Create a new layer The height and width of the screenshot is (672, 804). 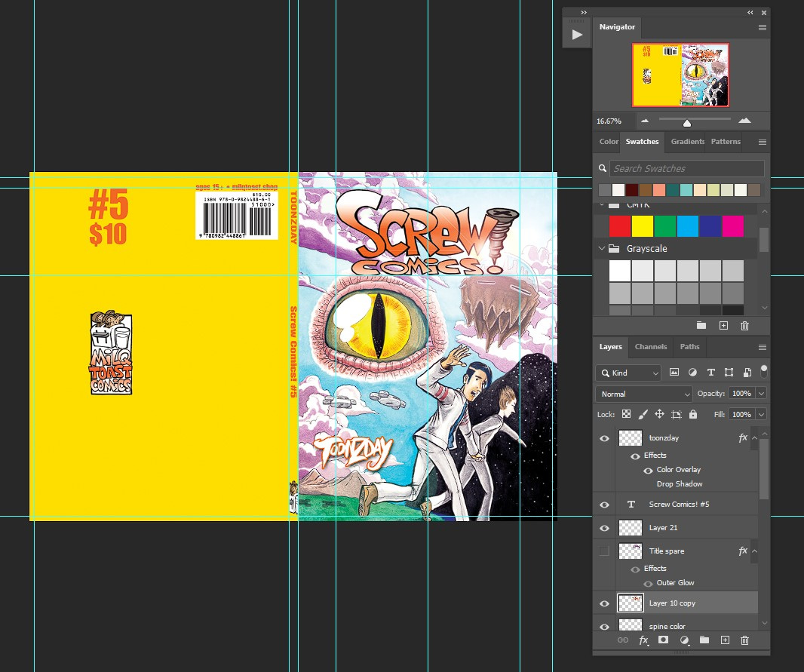pyautogui.click(x=725, y=640)
